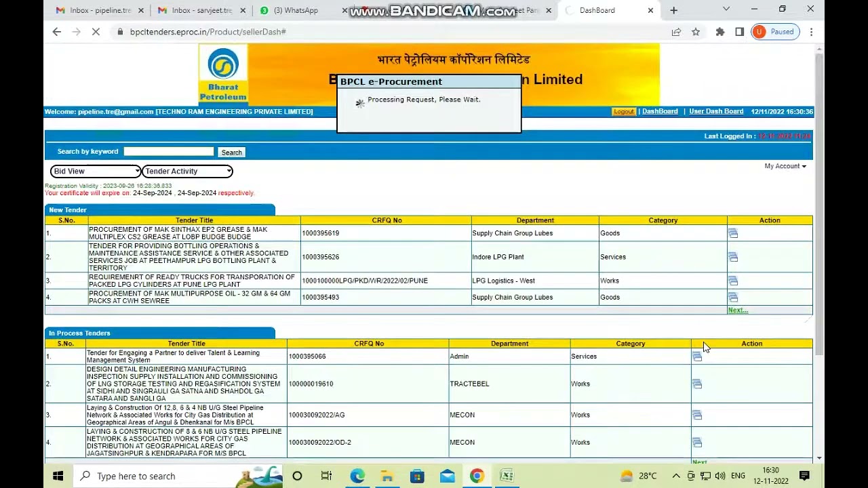Expand the Bid View dropdown
This screenshot has width=868, height=488.
[95, 171]
